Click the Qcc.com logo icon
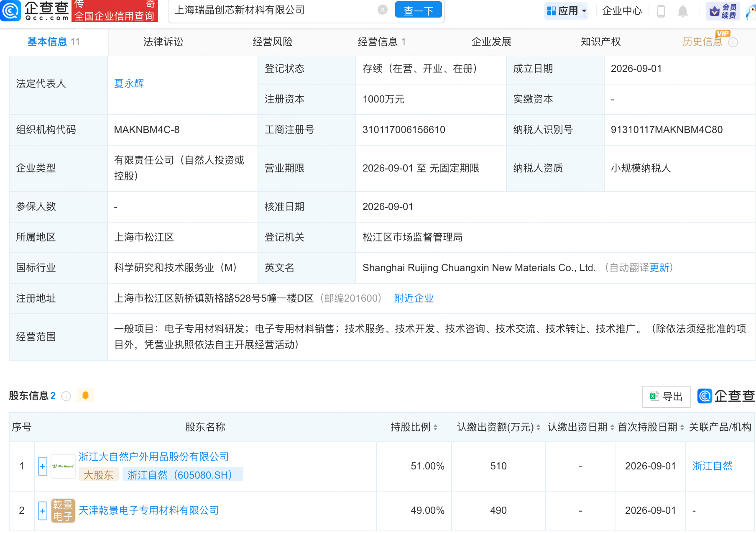The height and width of the screenshot is (533, 756). coord(10,10)
